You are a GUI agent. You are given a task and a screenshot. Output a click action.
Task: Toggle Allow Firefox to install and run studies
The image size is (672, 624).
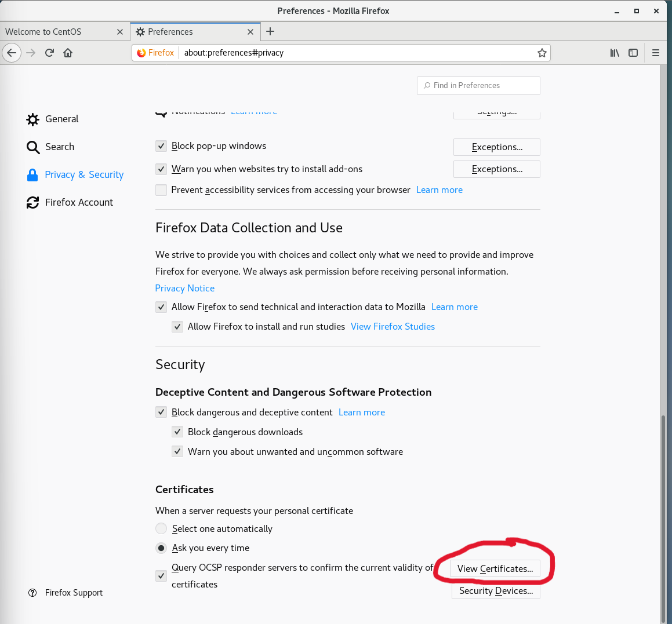(x=177, y=327)
